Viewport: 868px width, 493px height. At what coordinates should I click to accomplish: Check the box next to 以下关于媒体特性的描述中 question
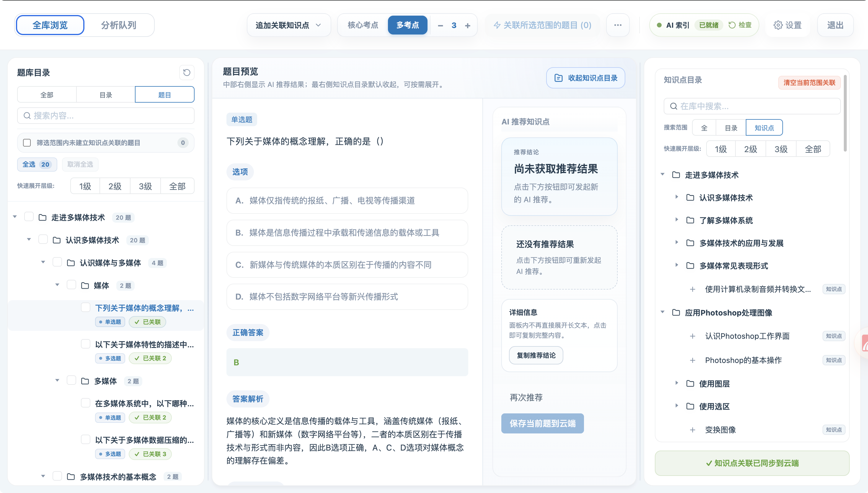click(x=85, y=344)
